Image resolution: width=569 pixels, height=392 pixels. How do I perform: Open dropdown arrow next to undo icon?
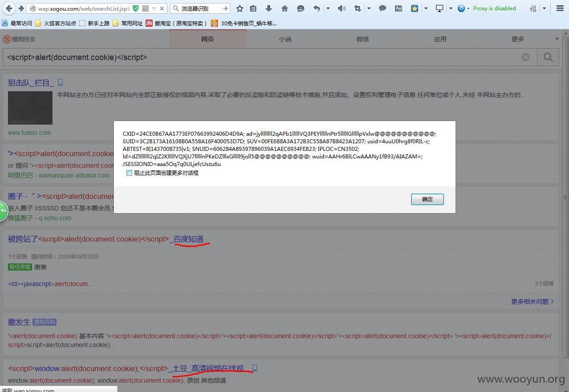(328, 8)
